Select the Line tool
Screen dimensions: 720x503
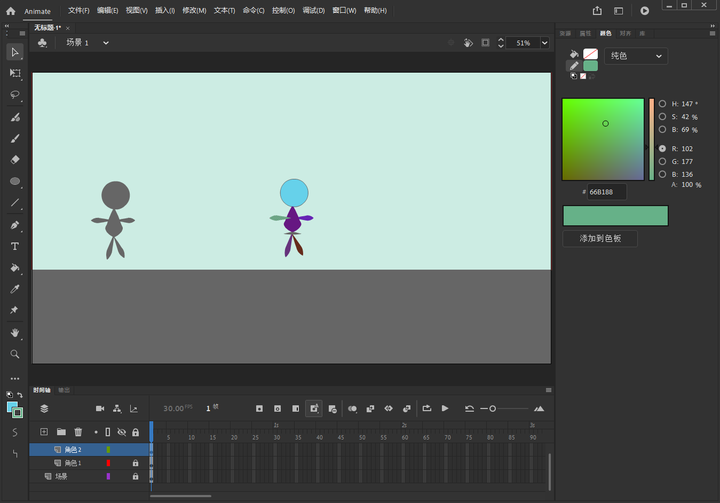coord(15,203)
